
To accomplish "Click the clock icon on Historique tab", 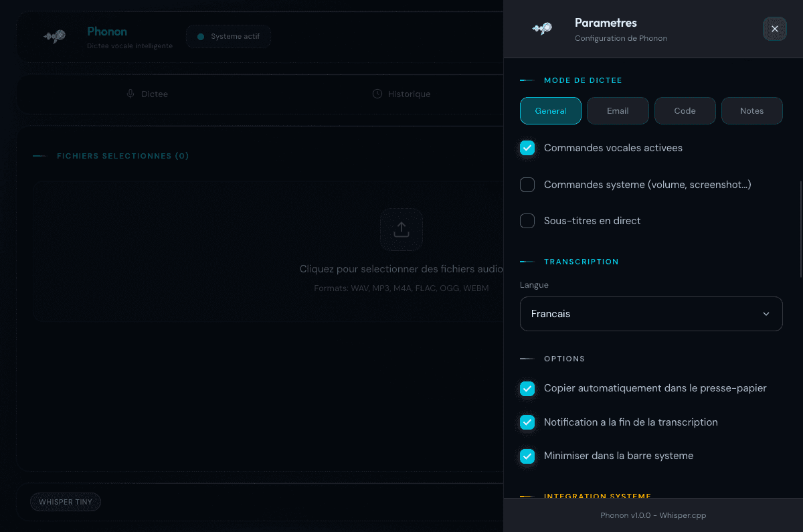I will coord(377,94).
